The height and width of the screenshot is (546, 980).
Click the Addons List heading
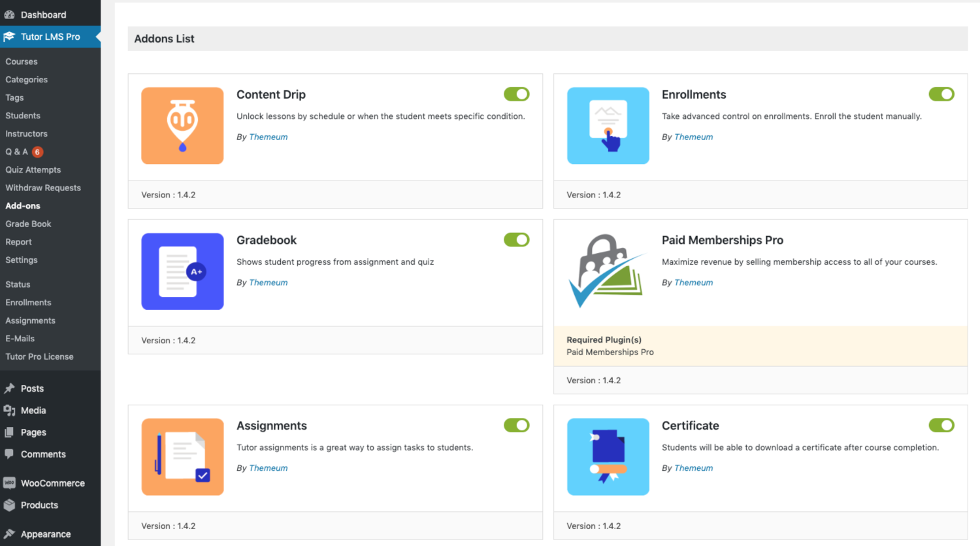[x=164, y=39]
